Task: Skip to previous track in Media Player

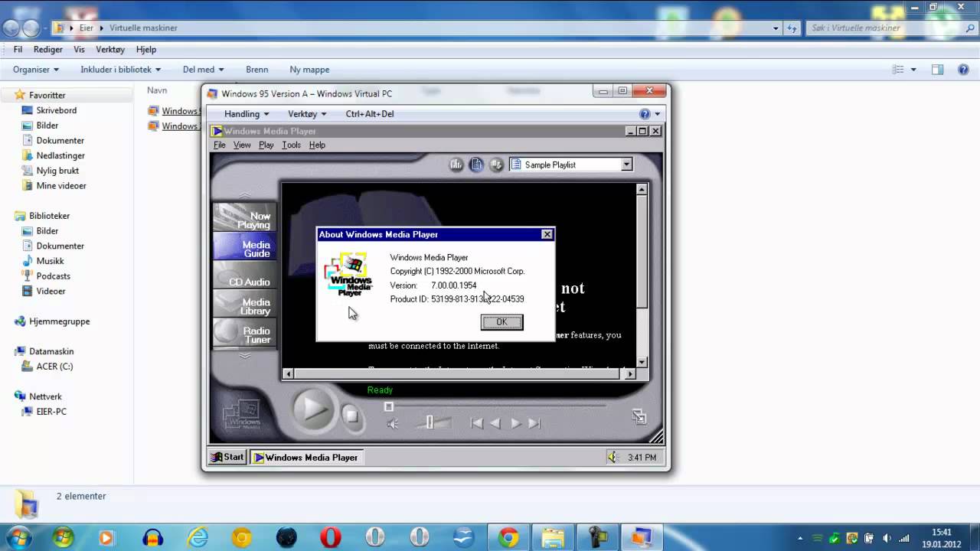Action: tap(476, 423)
